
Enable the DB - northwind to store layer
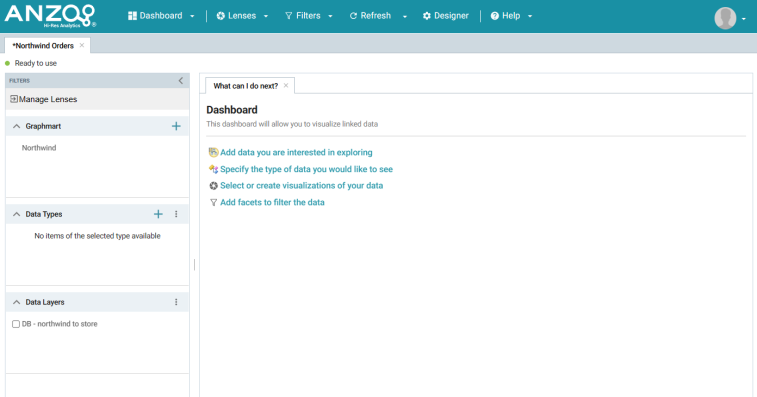click(16, 324)
